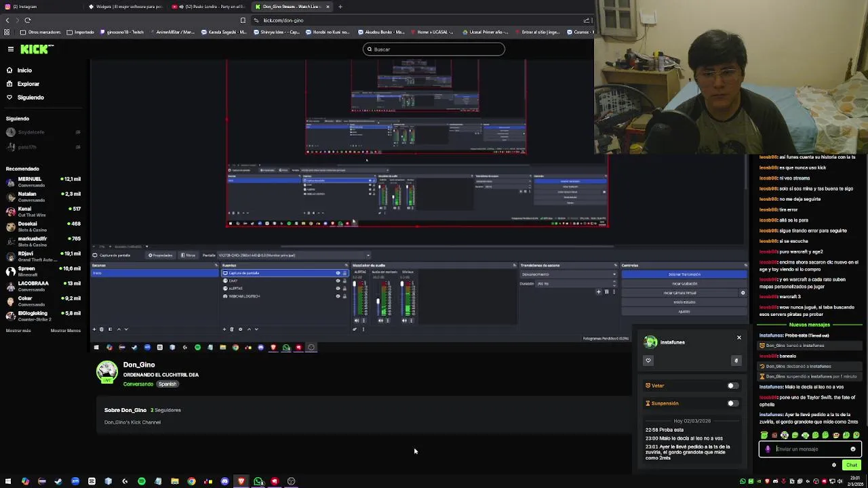Open Discord from the taskbar
The width and height of the screenshot is (868, 488).
[x=224, y=481]
